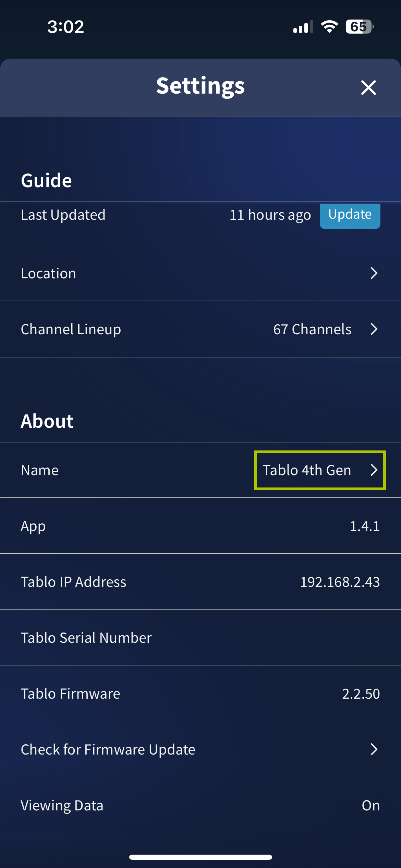
Task: Select the Tablo Serial Number row
Action: click(x=200, y=638)
